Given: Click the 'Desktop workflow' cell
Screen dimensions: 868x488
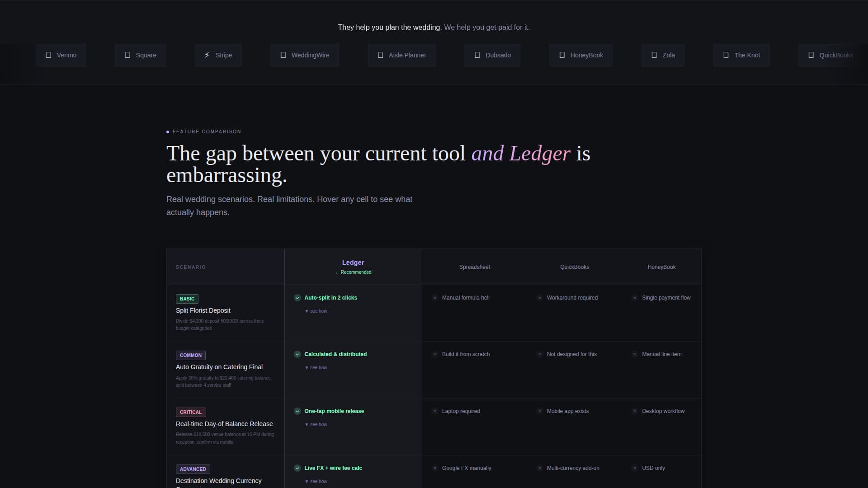Looking at the screenshot, I should (x=661, y=427).
